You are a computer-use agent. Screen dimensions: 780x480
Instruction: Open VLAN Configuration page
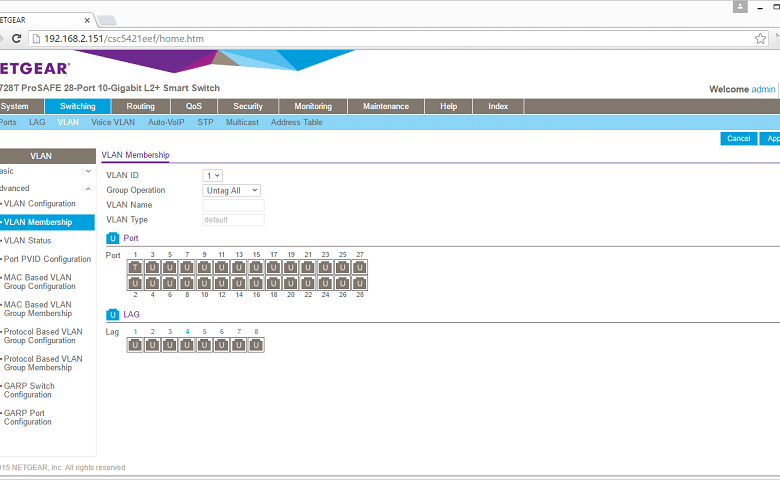(40, 203)
